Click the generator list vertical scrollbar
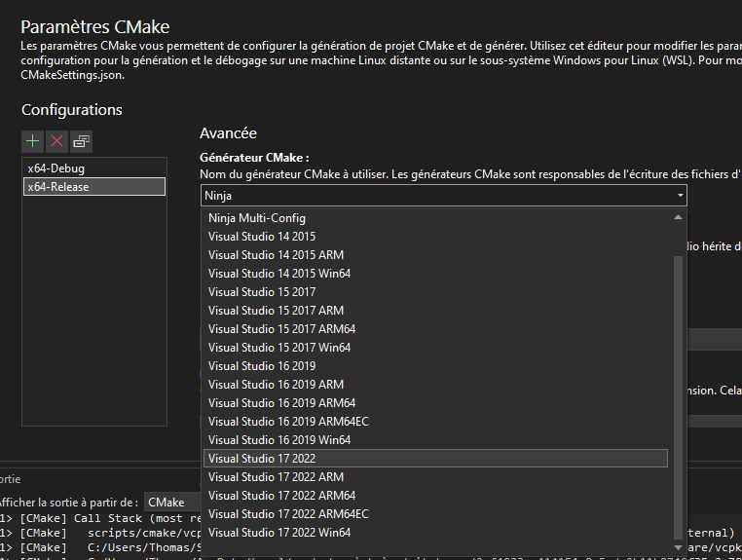 (x=679, y=390)
